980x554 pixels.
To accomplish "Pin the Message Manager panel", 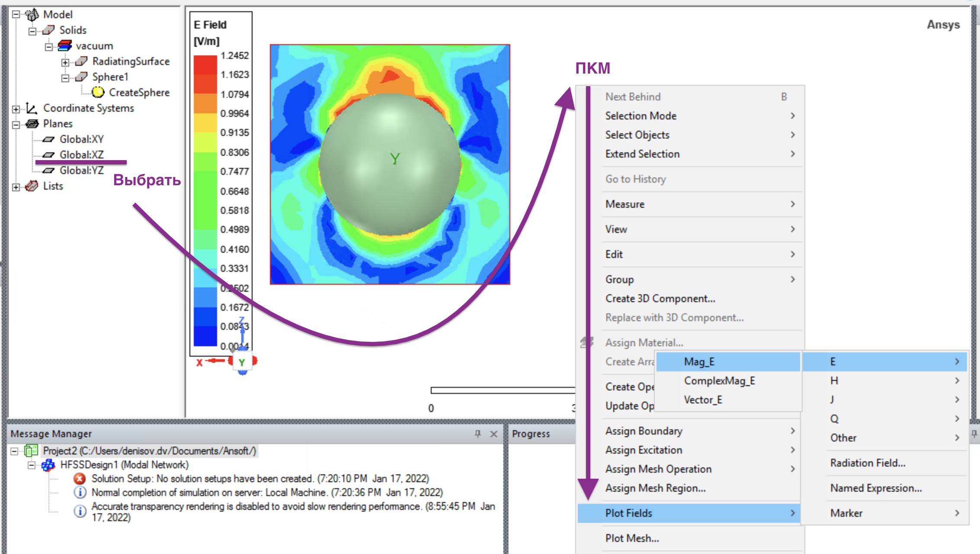I will coord(478,434).
